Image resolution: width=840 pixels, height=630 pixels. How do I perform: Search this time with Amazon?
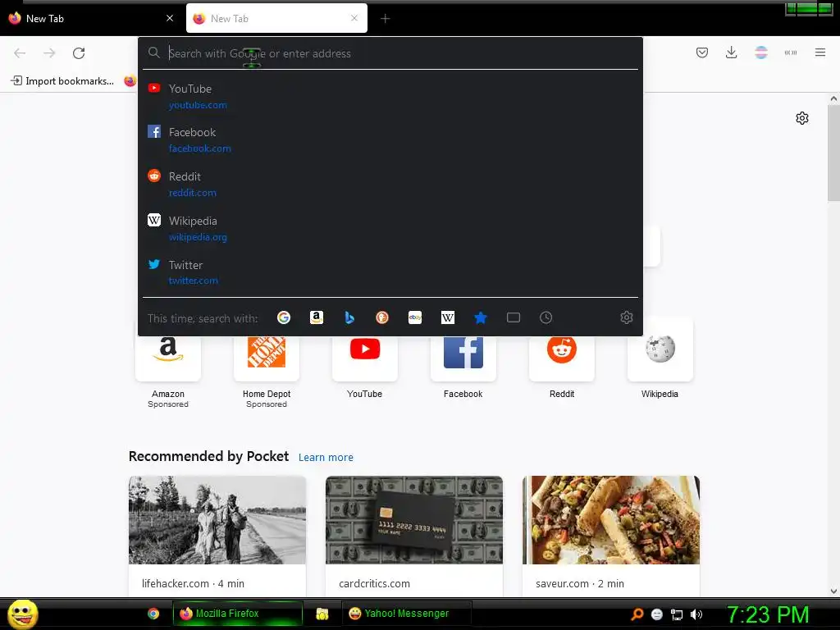[317, 317]
